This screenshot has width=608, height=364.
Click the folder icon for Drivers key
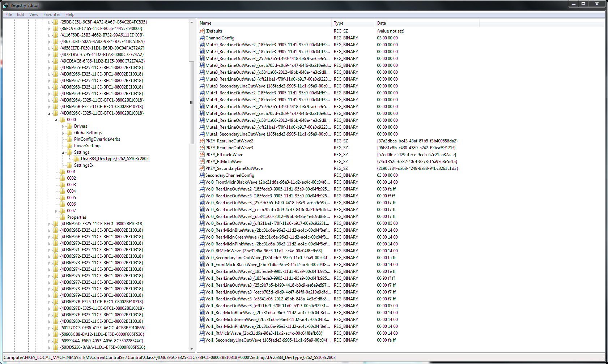pos(69,126)
